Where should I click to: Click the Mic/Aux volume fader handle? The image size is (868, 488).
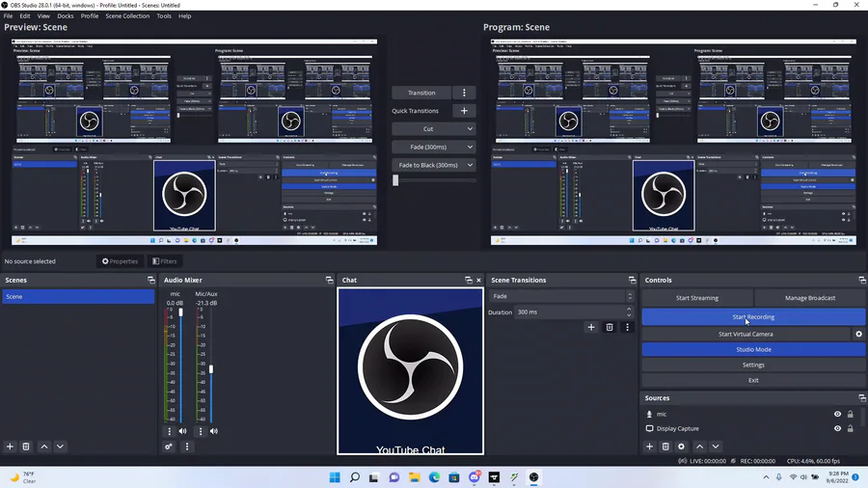click(x=211, y=369)
